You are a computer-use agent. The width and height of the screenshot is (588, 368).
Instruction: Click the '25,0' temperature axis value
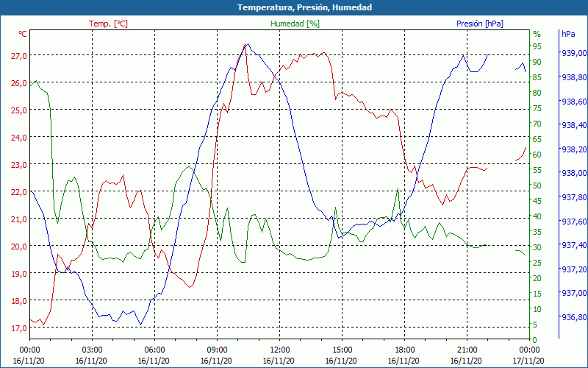click(x=19, y=110)
